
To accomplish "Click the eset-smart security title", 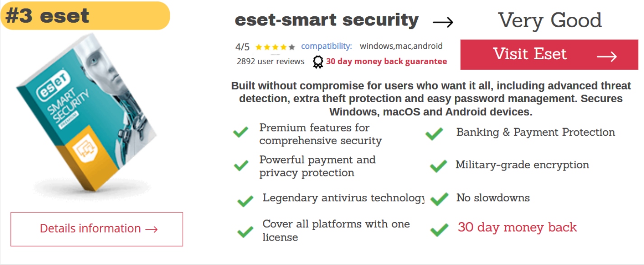I will [x=327, y=20].
